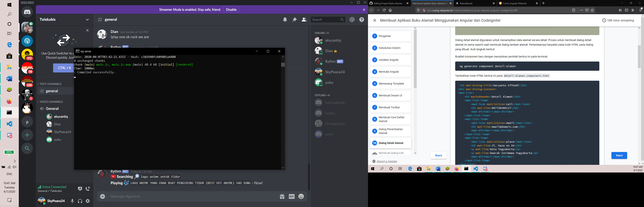Image resolution: width=644 pixels, height=207 pixels.
Task: Bookmark this page with the star
Action: 592,10
